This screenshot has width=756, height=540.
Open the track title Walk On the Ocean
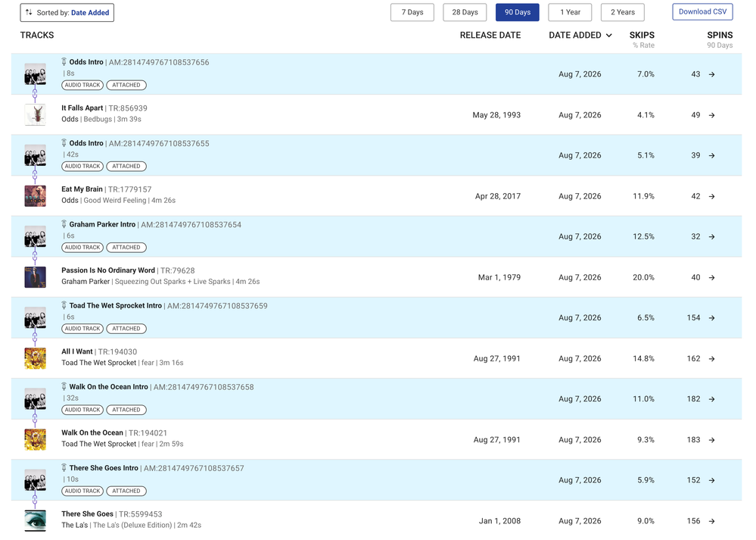tap(92, 433)
